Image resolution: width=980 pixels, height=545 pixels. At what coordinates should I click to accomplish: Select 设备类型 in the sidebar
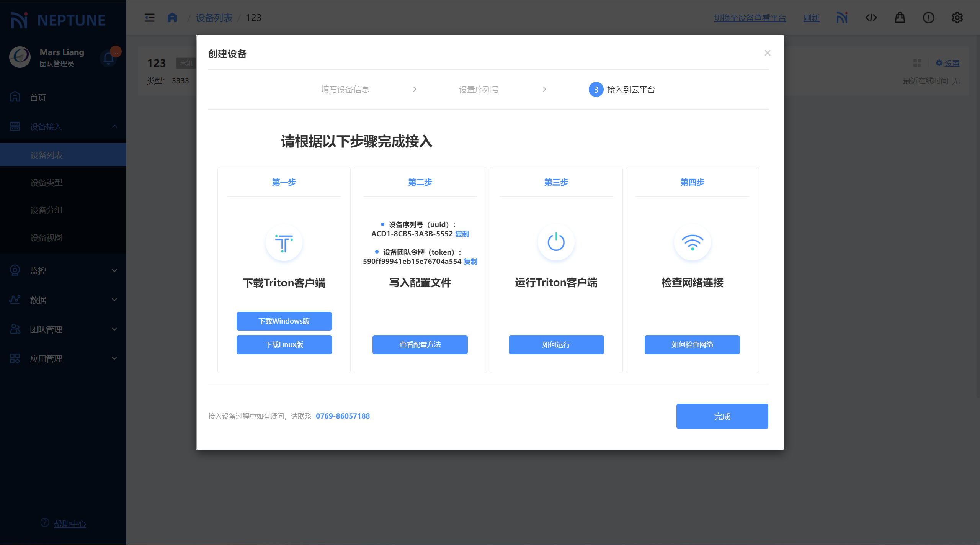click(47, 183)
